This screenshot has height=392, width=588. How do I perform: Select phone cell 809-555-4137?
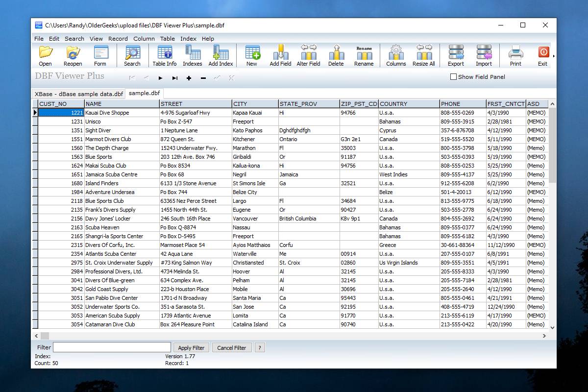point(463,174)
